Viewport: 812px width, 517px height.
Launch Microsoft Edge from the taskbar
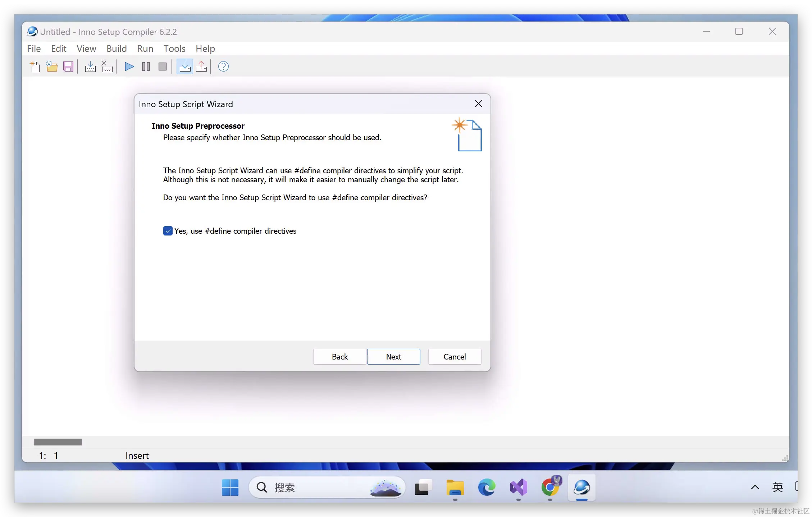click(487, 488)
